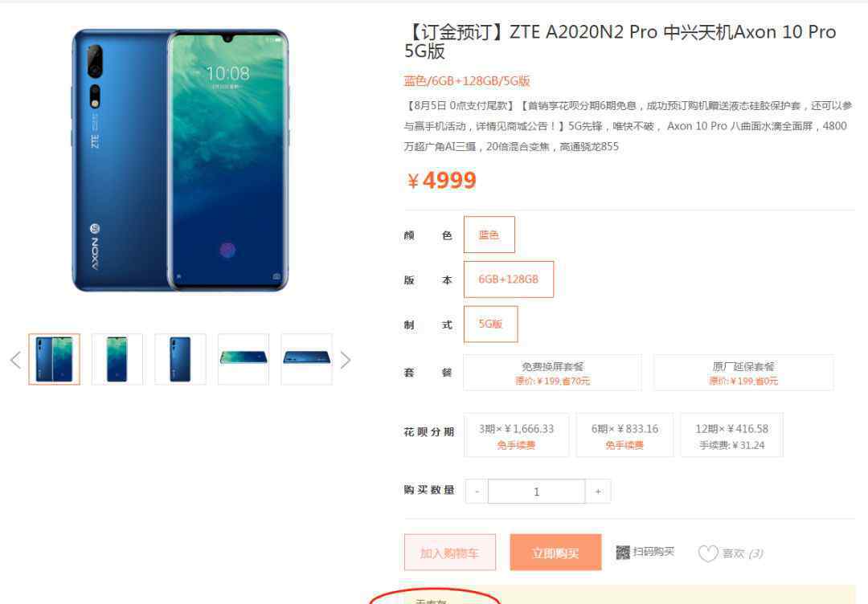Choose the 原厂延保套餐 package

(x=743, y=373)
